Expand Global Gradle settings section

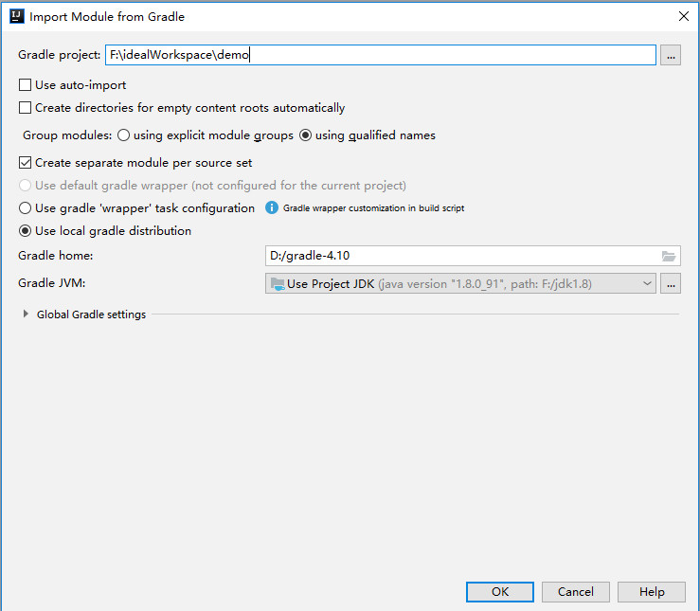click(26, 314)
